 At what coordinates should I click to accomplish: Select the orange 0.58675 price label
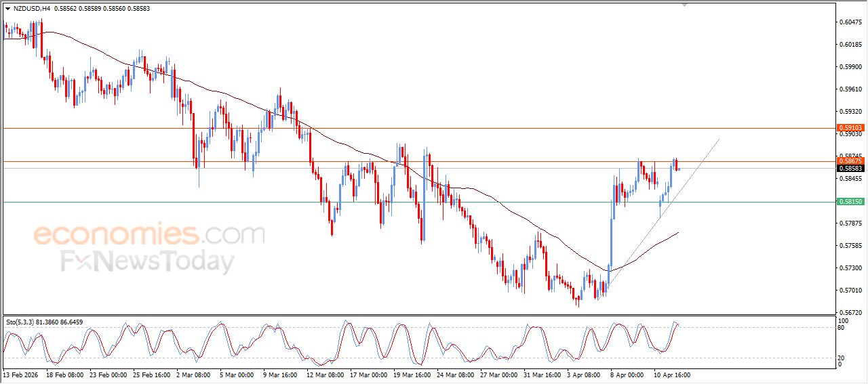(x=850, y=161)
